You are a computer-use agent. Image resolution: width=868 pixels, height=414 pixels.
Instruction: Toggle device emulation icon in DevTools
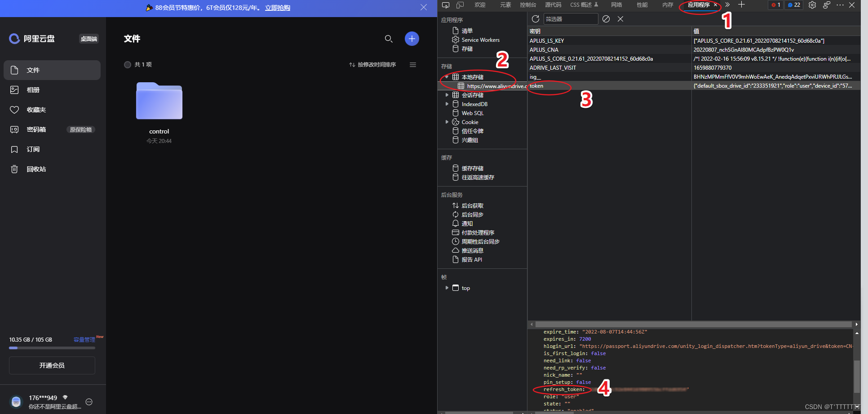coord(460,5)
